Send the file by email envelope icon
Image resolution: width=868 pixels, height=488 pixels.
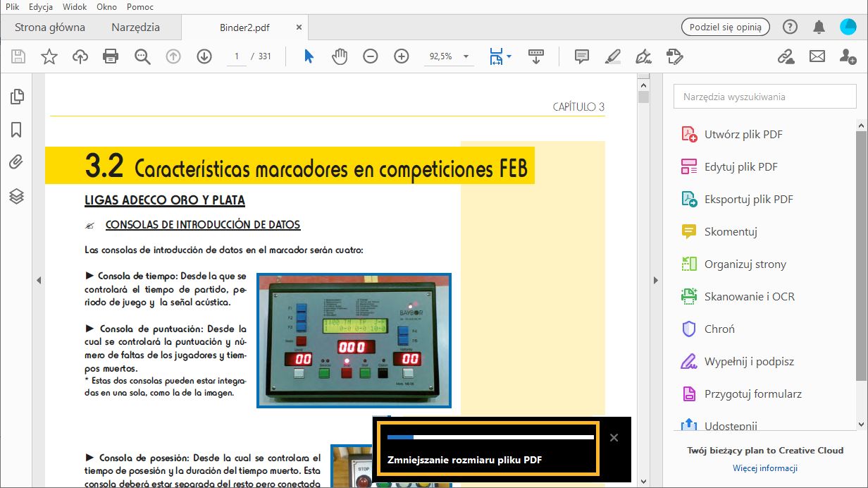pyautogui.click(x=817, y=56)
